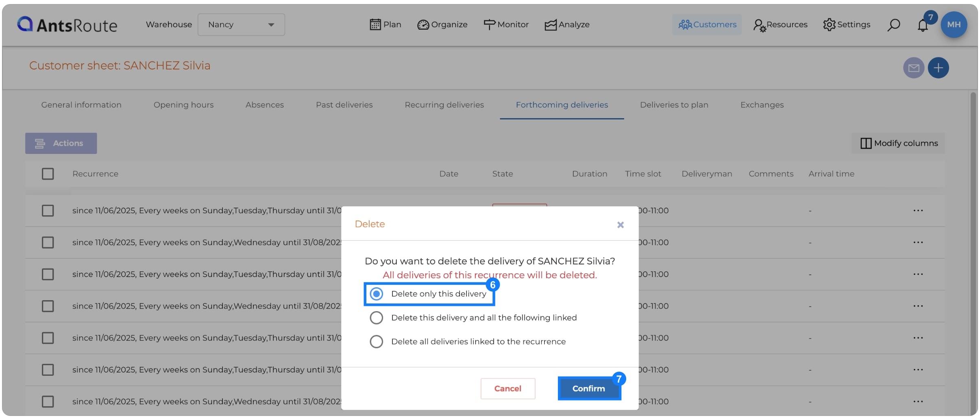Switch to Absences tab
This screenshot has height=420, width=980.
point(265,105)
